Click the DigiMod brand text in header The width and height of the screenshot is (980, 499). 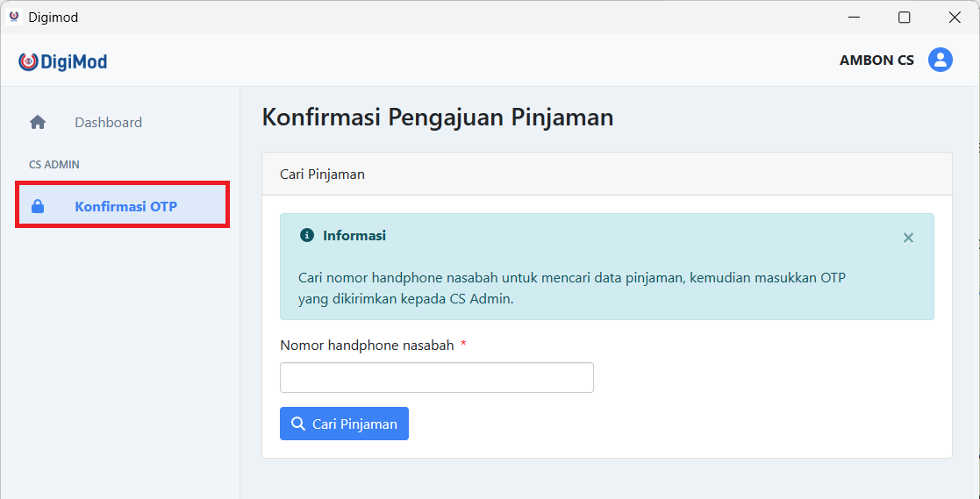coord(74,61)
